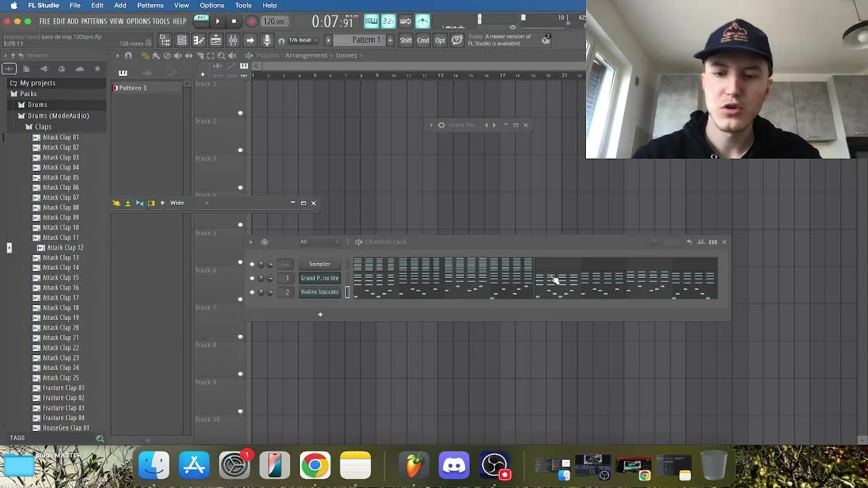Open Google Chrome from the Dock

[315, 466]
